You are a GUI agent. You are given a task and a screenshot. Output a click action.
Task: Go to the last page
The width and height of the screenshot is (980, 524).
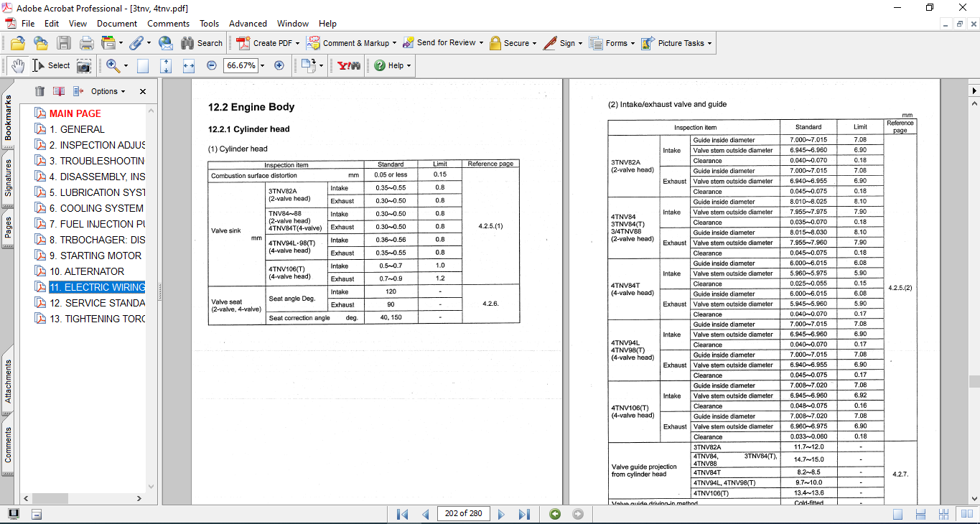point(524,514)
